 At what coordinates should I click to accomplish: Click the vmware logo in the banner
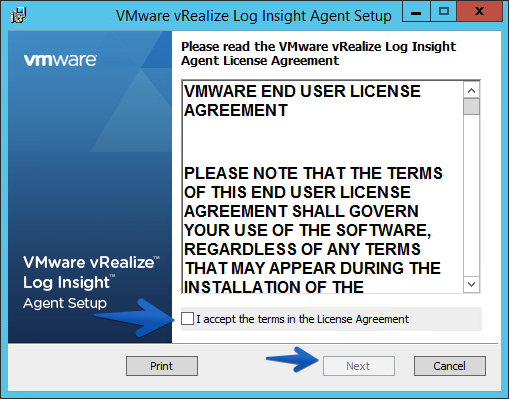coord(60,60)
